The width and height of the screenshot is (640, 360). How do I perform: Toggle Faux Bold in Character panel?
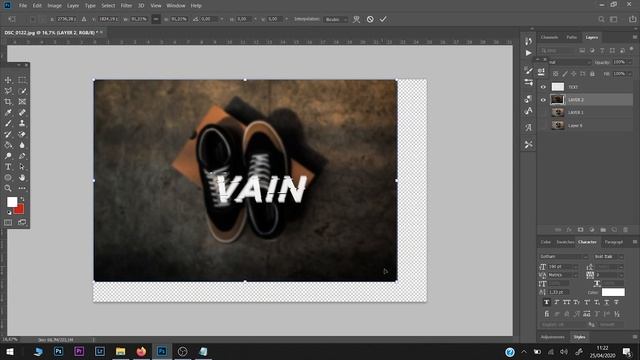547,302
